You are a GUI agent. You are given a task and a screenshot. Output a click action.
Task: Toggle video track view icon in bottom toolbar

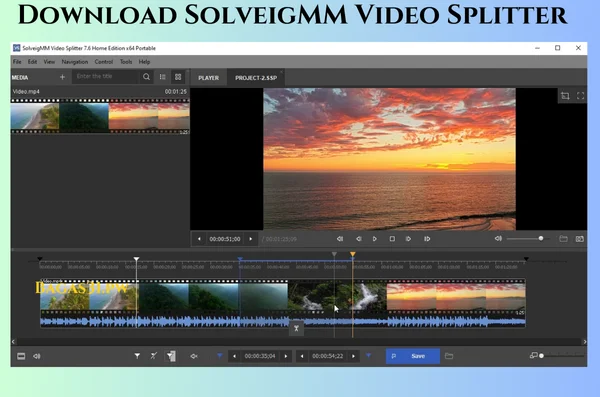pos(21,356)
